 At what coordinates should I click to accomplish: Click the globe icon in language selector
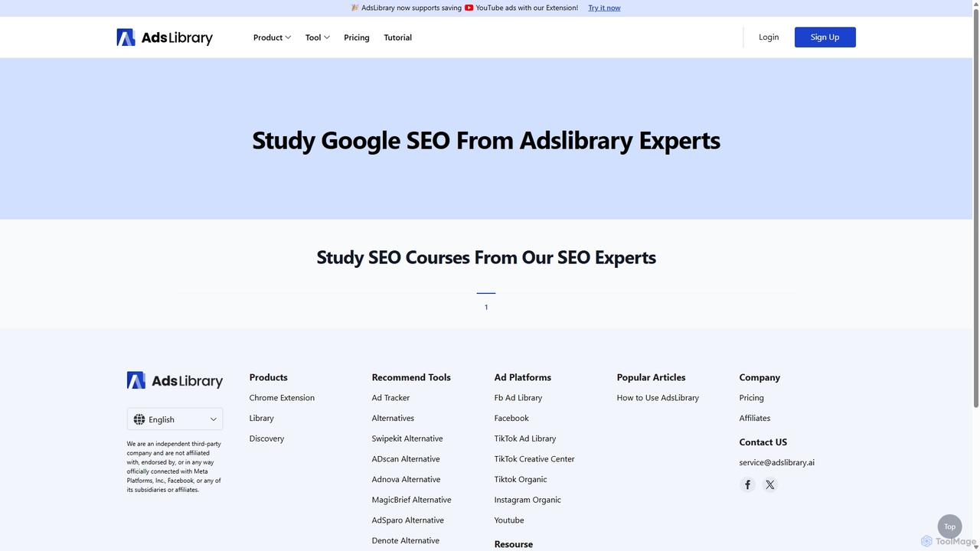point(139,419)
